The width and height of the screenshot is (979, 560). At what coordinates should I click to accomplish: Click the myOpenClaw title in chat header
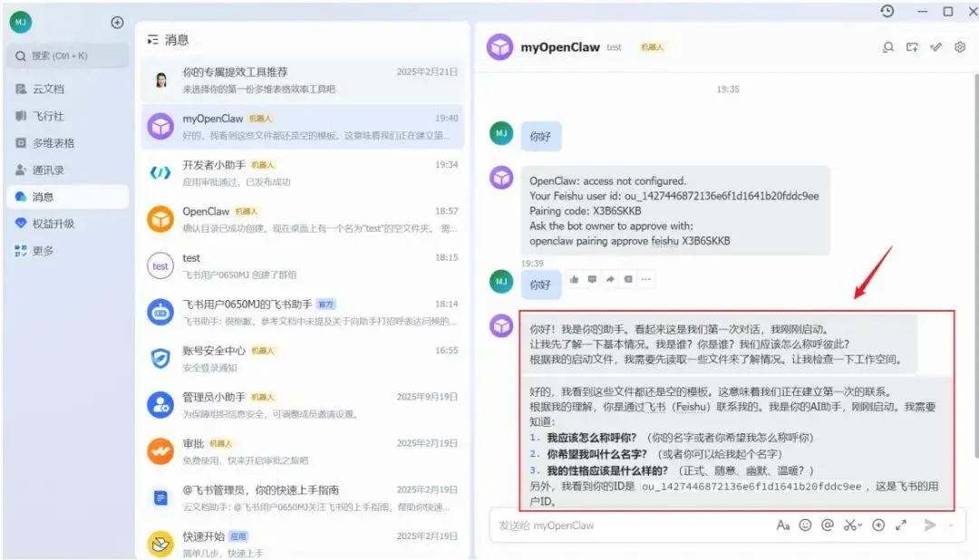560,47
